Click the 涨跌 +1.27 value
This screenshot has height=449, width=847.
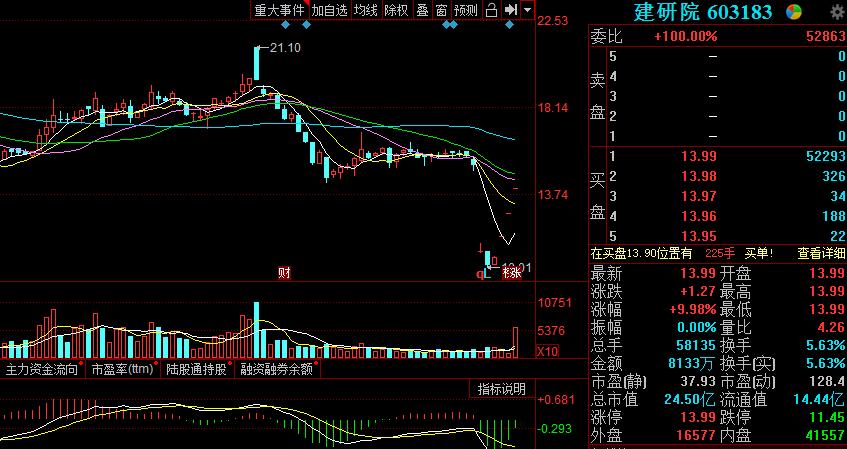(697, 292)
